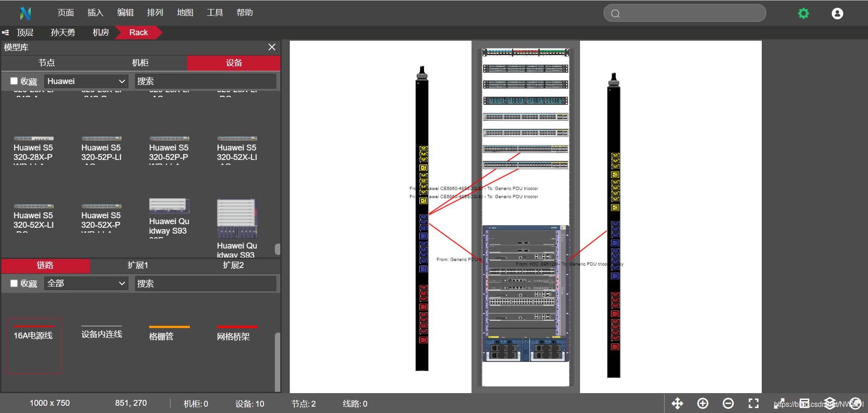Select 设备内连线 link type
Image resolution: width=868 pixels, height=413 pixels.
pos(101,333)
